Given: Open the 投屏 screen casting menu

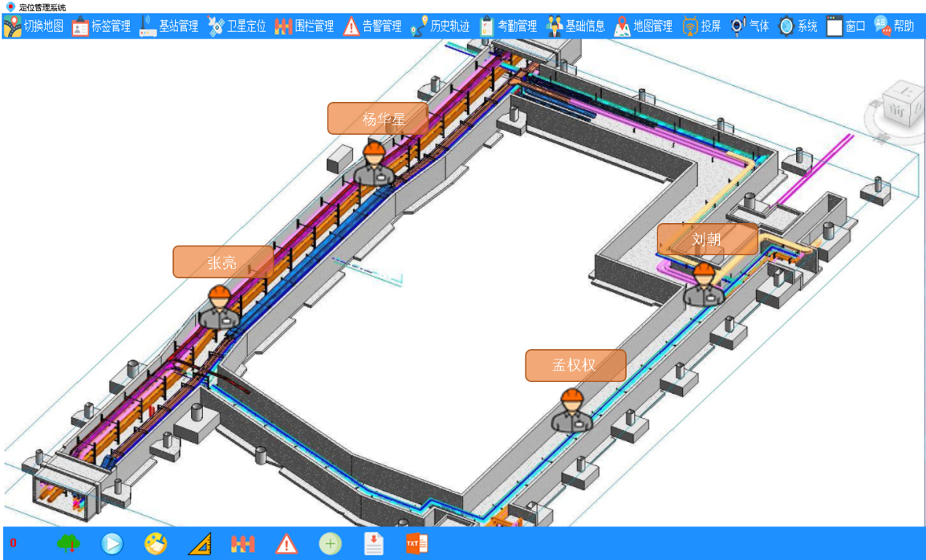Looking at the screenshot, I should [701, 27].
